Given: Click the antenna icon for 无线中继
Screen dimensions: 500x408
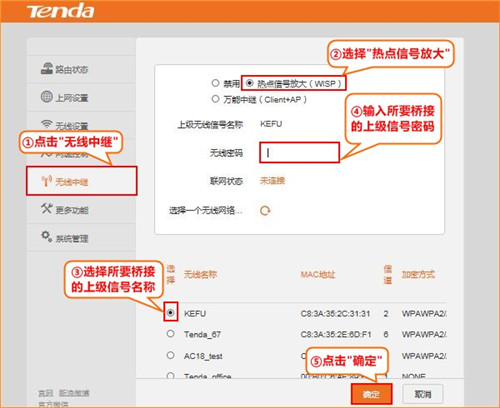Looking at the screenshot, I should pos(47,181).
